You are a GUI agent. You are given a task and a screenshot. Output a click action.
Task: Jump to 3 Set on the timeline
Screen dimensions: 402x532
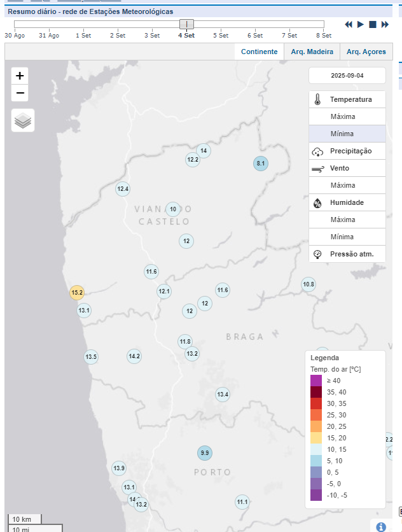[x=152, y=35]
